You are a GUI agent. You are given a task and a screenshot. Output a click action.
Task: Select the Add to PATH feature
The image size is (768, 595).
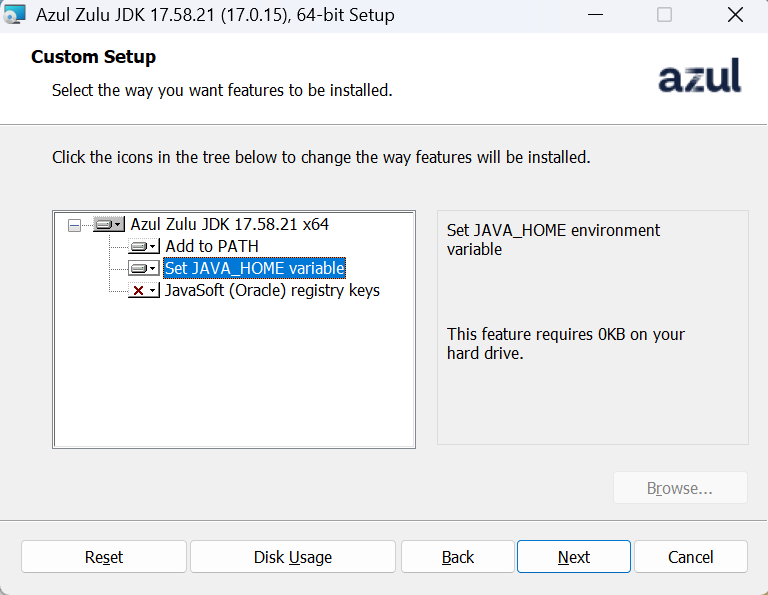tap(212, 246)
